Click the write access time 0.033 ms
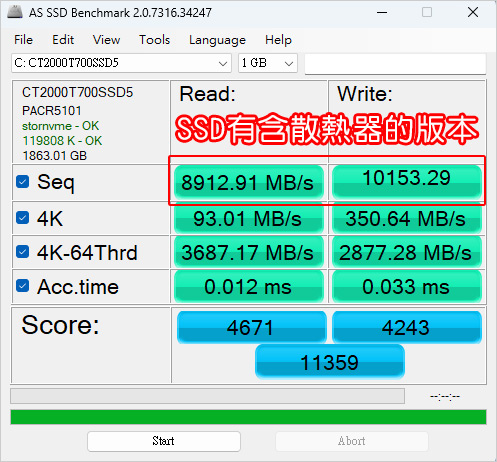This screenshot has width=497, height=462. 407,286
